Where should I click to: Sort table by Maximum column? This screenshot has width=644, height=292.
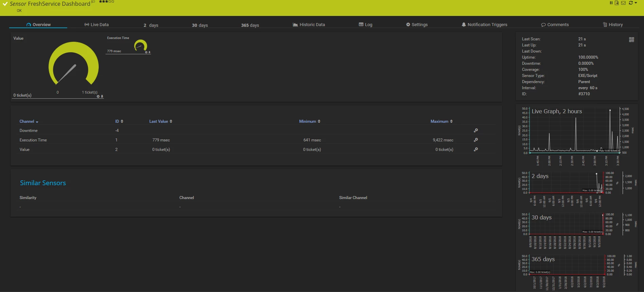[441, 121]
